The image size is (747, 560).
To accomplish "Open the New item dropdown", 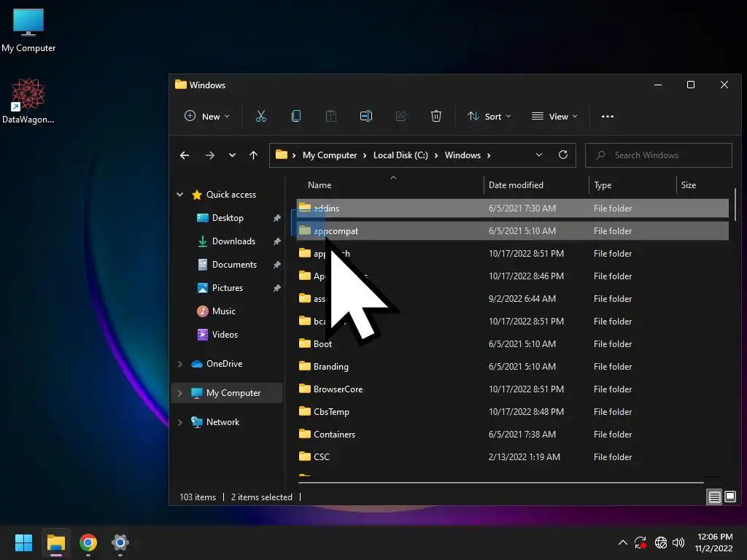I will [207, 116].
